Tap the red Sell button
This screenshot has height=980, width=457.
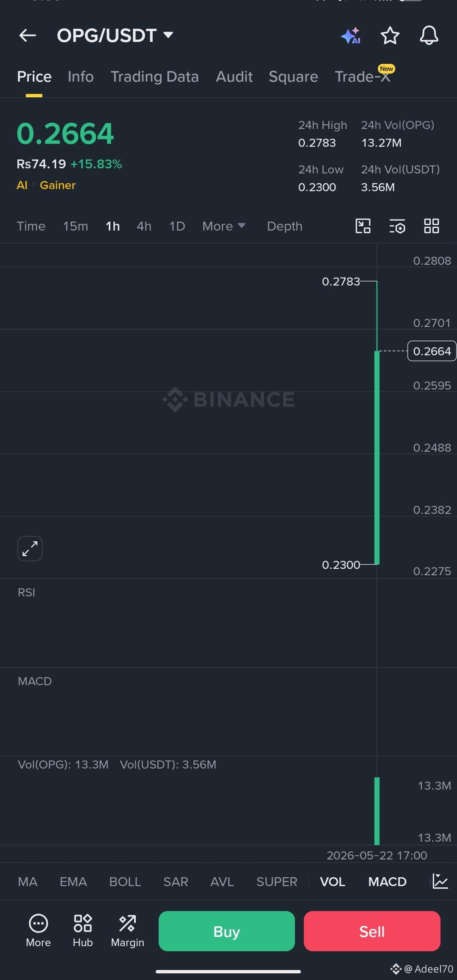point(372,931)
